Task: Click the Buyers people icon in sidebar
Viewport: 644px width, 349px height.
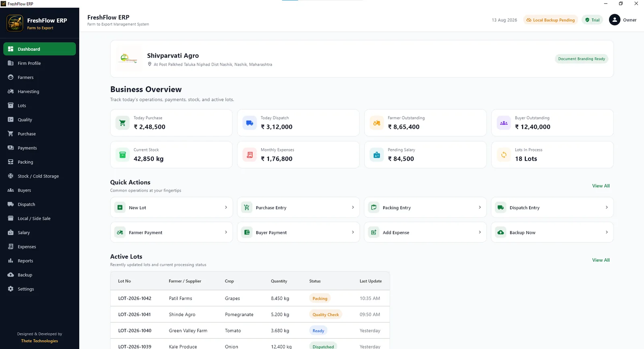Action: coord(10,190)
